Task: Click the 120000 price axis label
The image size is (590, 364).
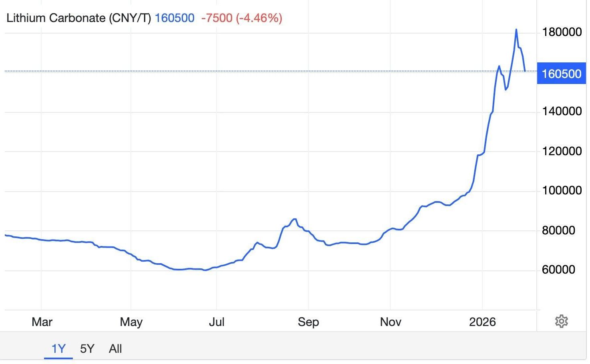Action: pos(562,151)
